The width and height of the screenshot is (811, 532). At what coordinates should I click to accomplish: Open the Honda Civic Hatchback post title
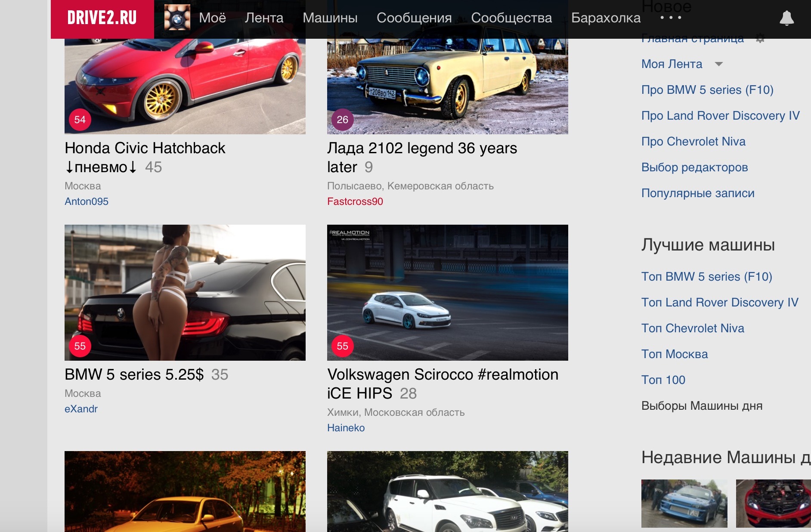point(145,158)
